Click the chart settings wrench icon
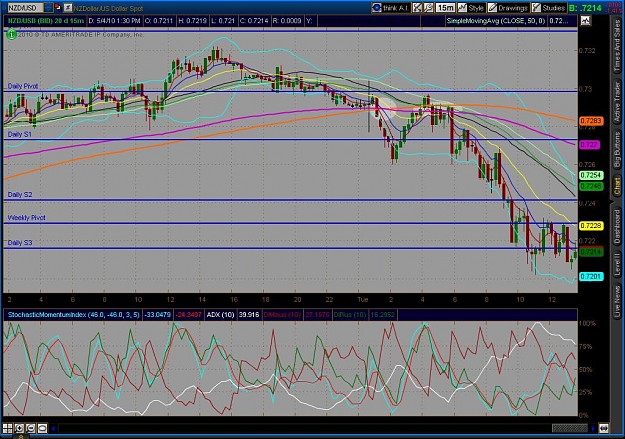625x439 pixels. click(x=428, y=8)
